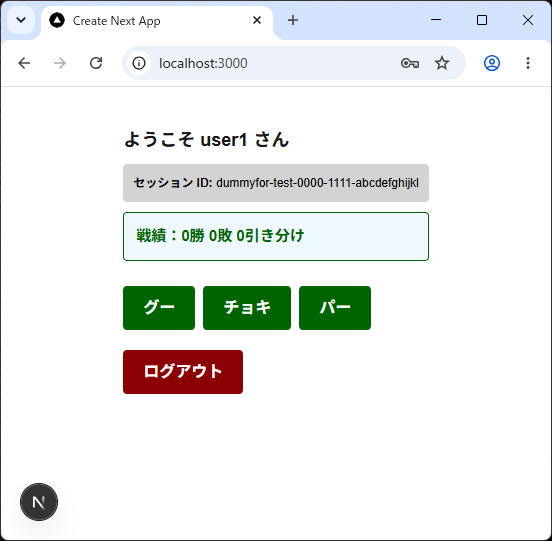Open the Chrome profile icon
Screen dimensions: 552x541
(492, 63)
